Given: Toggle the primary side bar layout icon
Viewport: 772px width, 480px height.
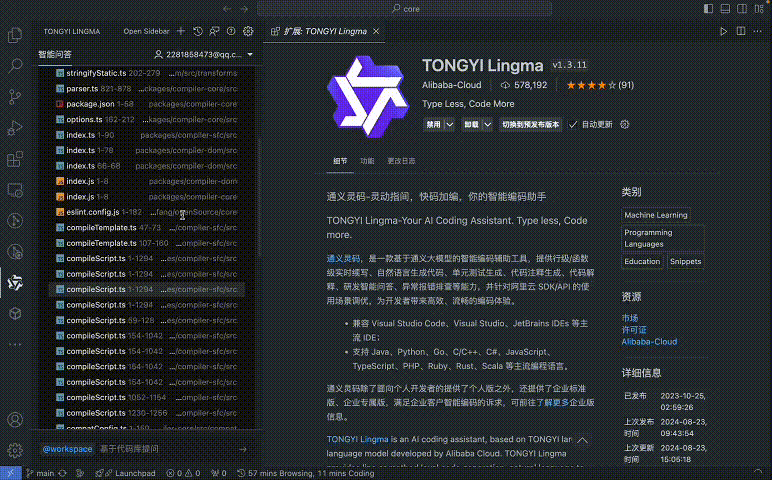Looking at the screenshot, I should 708,9.
